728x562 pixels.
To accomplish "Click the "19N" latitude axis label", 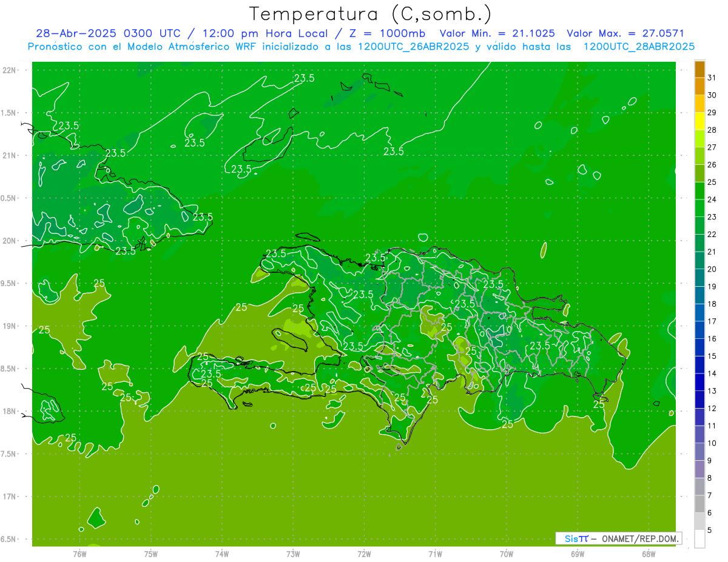I will click(x=10, y=326).
